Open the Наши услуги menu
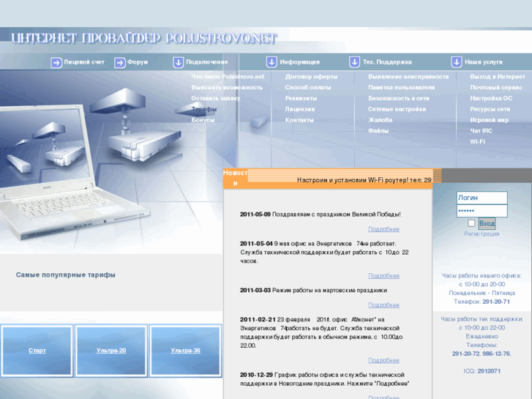This screenshot has width=532, height=399. click(x=484, y=62)
